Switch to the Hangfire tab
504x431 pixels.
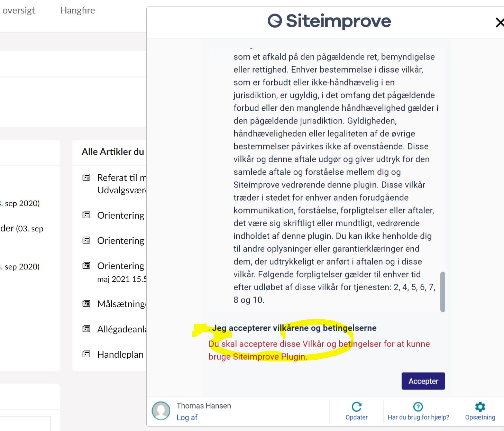pos(77,10)
